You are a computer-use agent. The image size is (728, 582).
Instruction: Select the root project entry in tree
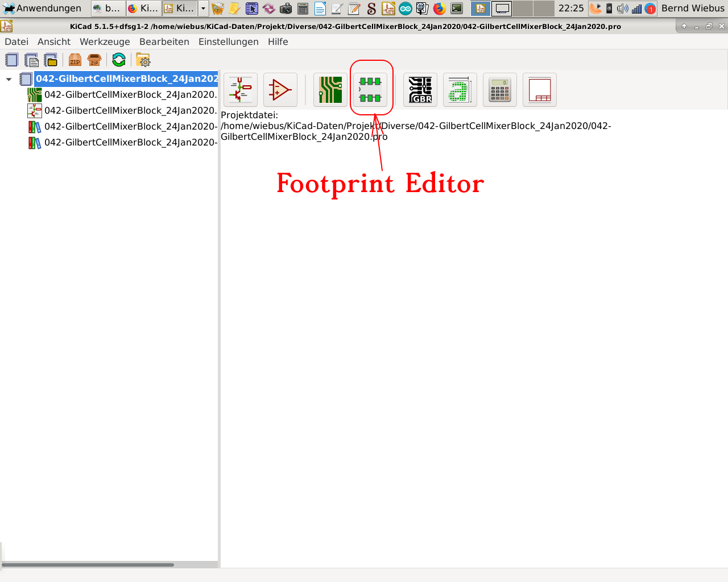(126, 78)
